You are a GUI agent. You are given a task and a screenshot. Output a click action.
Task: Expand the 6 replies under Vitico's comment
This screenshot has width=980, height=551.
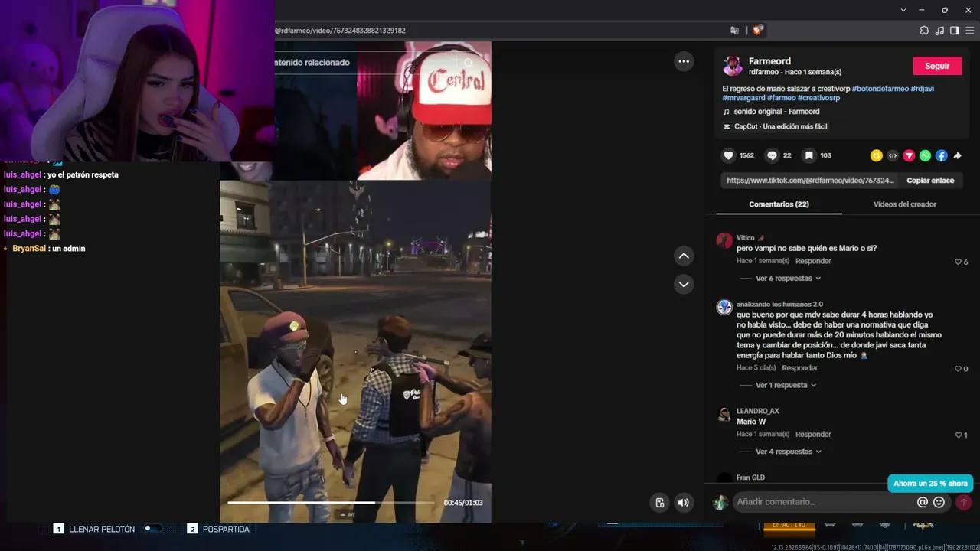click(788, 279)
